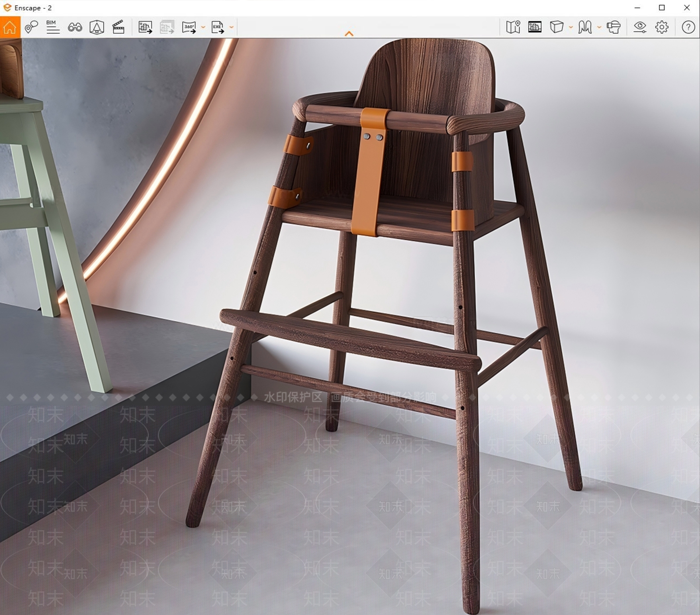Toggle walk/fly mode wings icon
Image resolution: width=700 pixels, height=615 pixels.
[585, 27]
